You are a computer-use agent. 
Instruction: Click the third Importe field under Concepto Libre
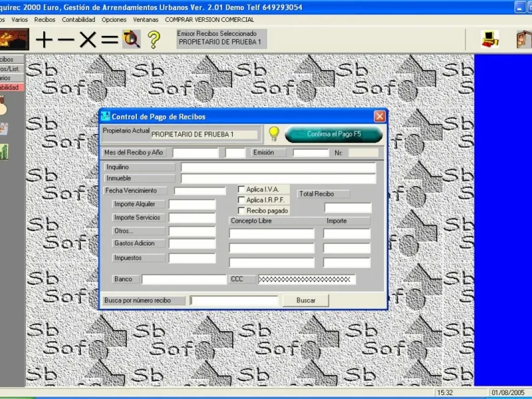[x=346, y=262]
